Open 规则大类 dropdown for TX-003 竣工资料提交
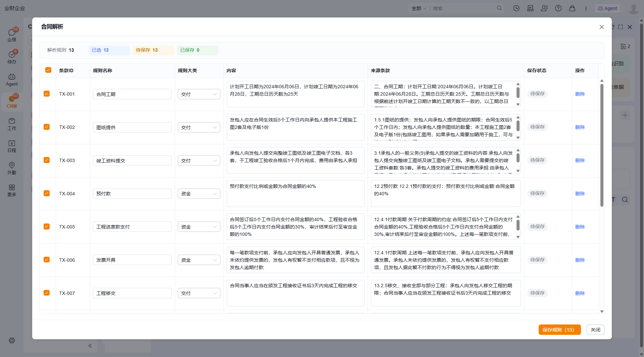The width and height of the screenshot is (644, 357). pos(199,161)
